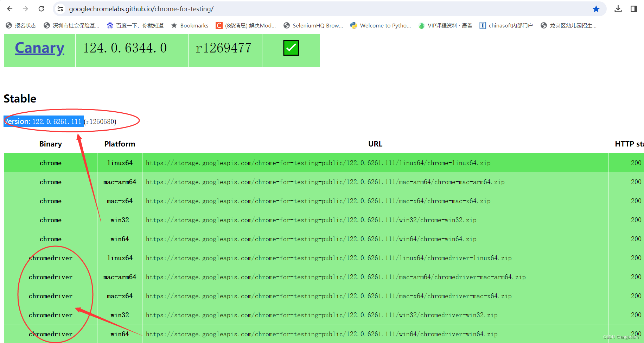Click the highlighted Version 122.0.6261.111 text
This screenshot has width=644, height=343.
tap(44, 121)
